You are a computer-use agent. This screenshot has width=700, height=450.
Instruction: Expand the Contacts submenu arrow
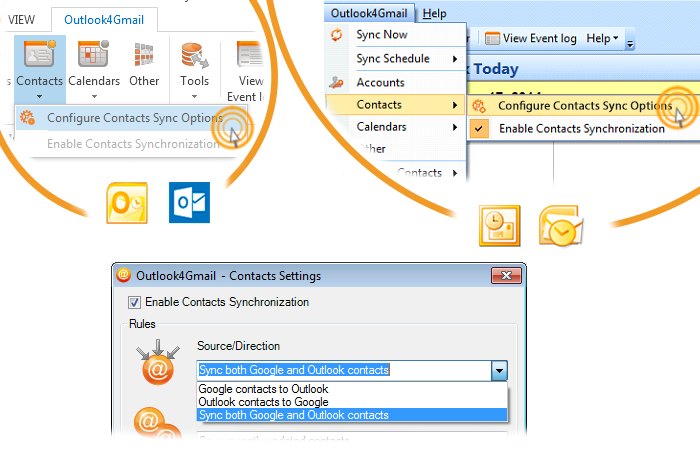[454, 105]
